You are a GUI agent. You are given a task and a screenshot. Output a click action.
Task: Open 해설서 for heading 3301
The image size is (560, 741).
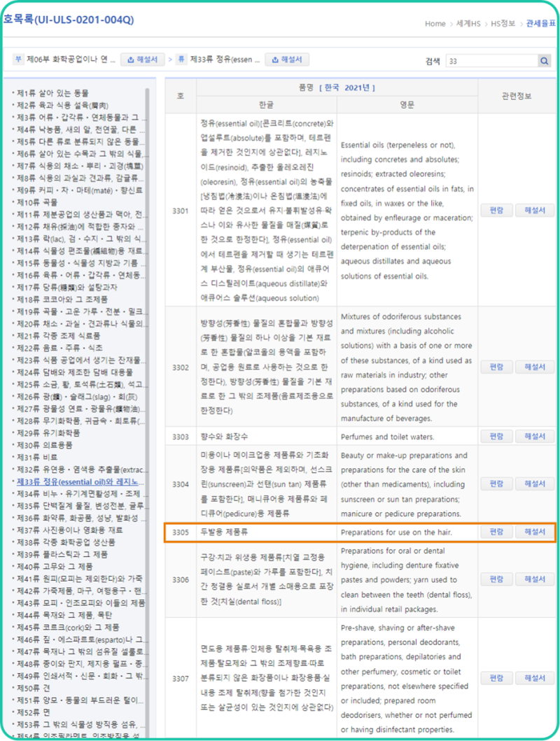point(535,211)
